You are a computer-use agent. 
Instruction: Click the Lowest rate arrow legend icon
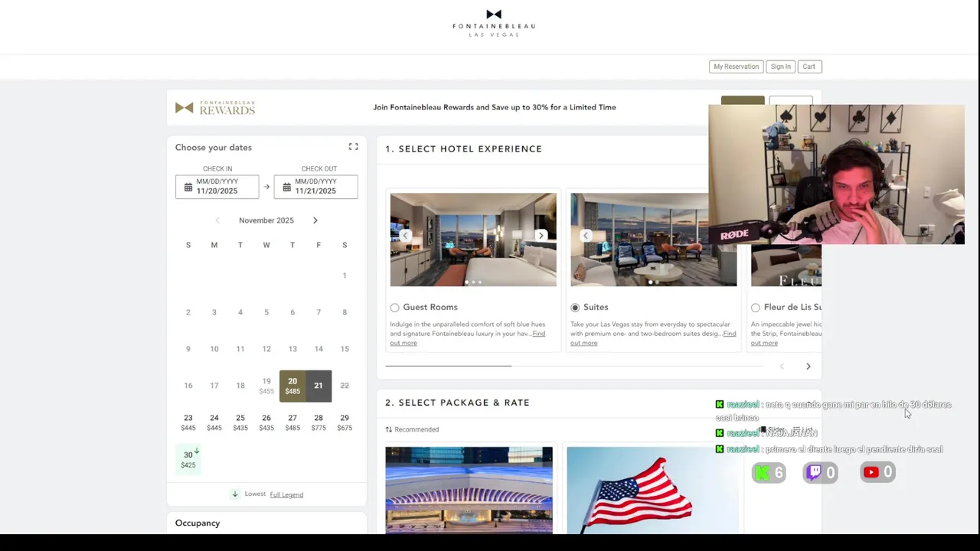point(235,494)
